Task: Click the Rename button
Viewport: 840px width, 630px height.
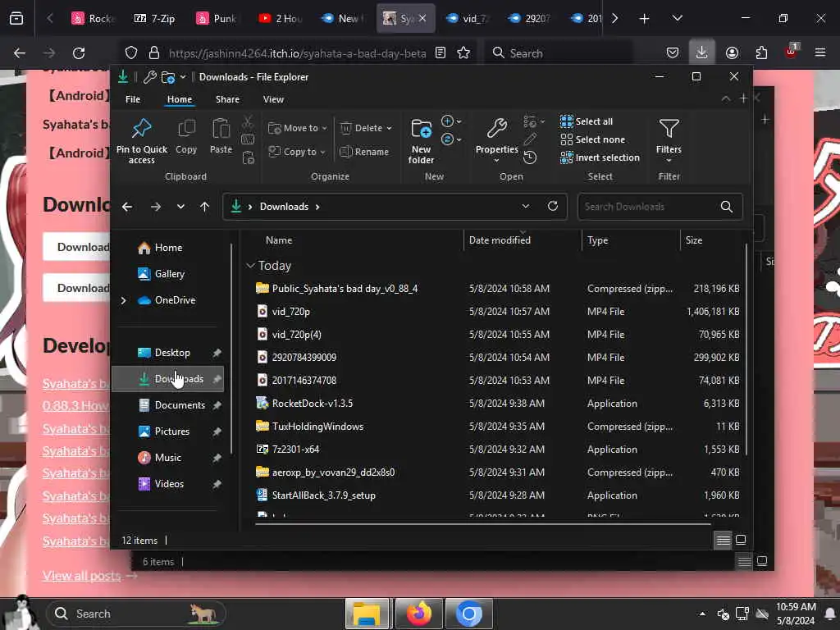Action: pyautogui.click(x=365, y=152)
